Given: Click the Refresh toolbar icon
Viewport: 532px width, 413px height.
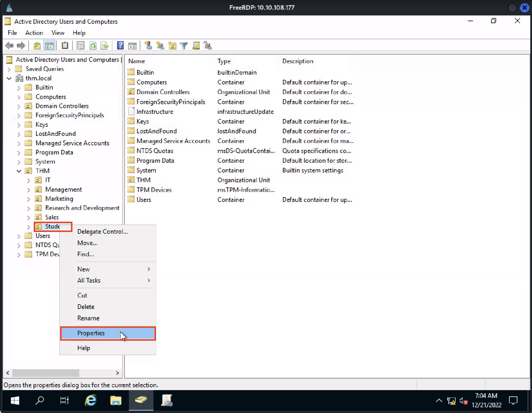Looking at the screenshot, I should point(93,45).
